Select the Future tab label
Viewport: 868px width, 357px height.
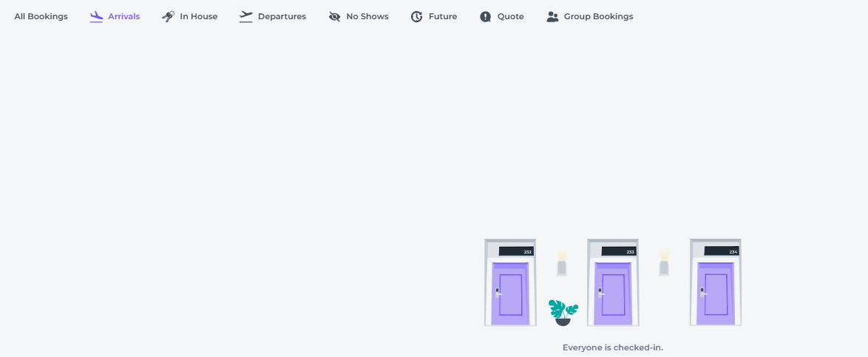[443, 16]
